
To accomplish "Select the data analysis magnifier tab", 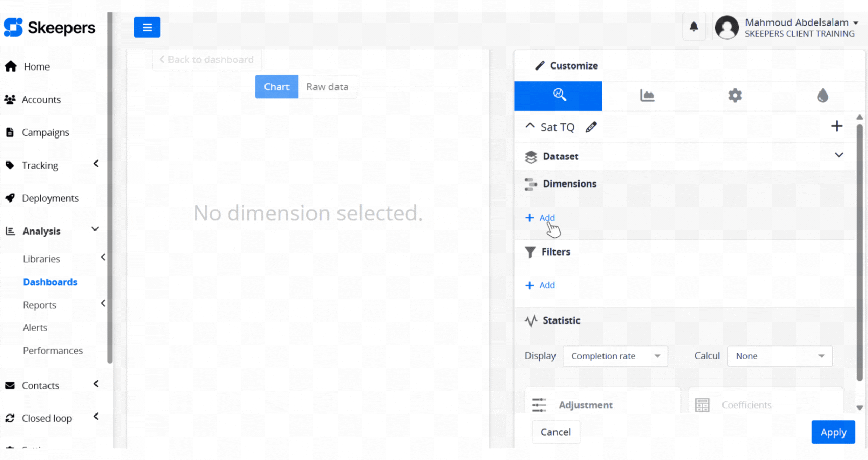I will point(559,96).
